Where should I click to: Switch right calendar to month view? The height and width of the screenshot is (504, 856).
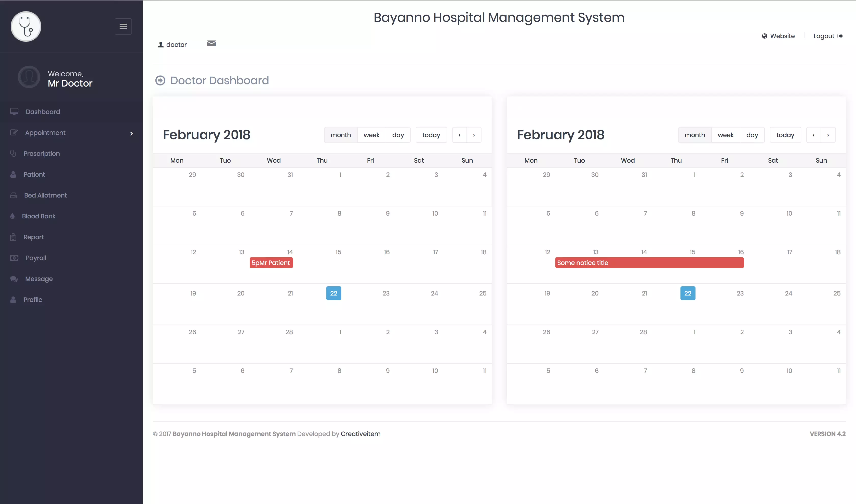(695, 135)
